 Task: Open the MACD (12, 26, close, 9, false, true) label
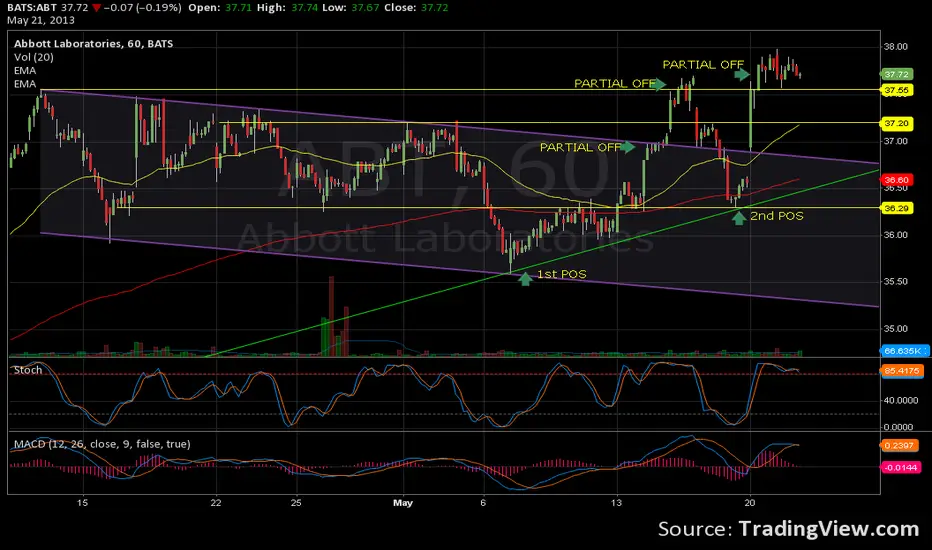coord(102,444)
